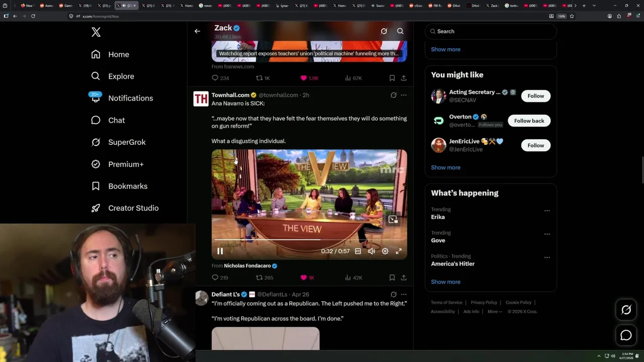The width and height of the screenshot is (644, 362).
Task: Click Grok explain icon on Defiant L's post
Action: click(x=393, y=294)
